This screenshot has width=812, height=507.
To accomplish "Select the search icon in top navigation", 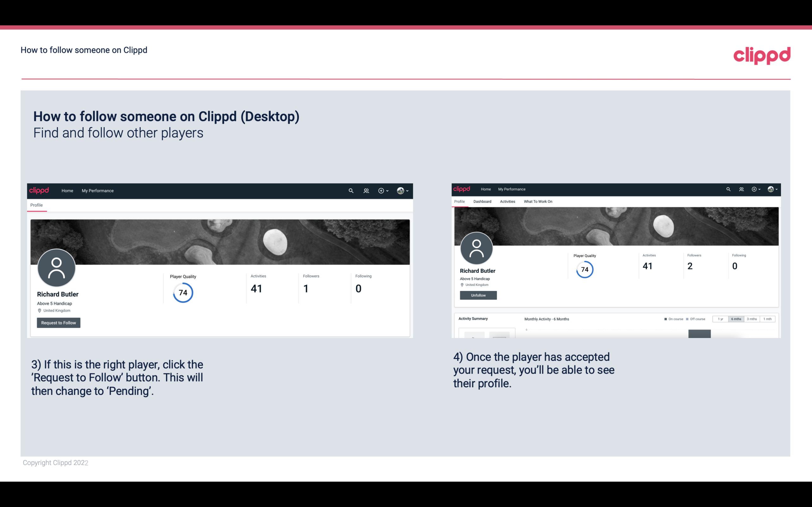I will pos(350,190).
